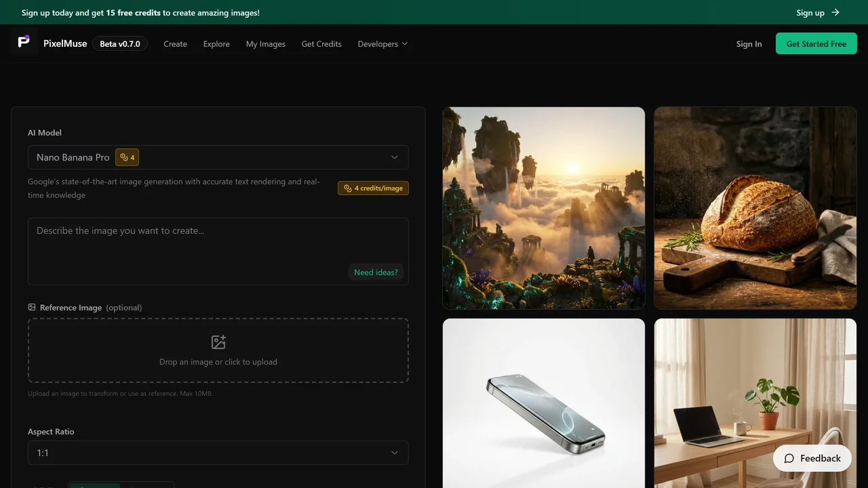This screenshot has width=868, height=488.
Task: Click the "AI Model" label
Action: coord(45,133)
